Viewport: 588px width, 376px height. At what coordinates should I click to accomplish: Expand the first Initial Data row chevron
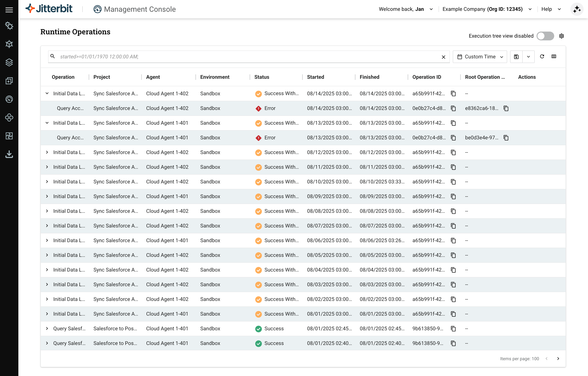[47, 93]
